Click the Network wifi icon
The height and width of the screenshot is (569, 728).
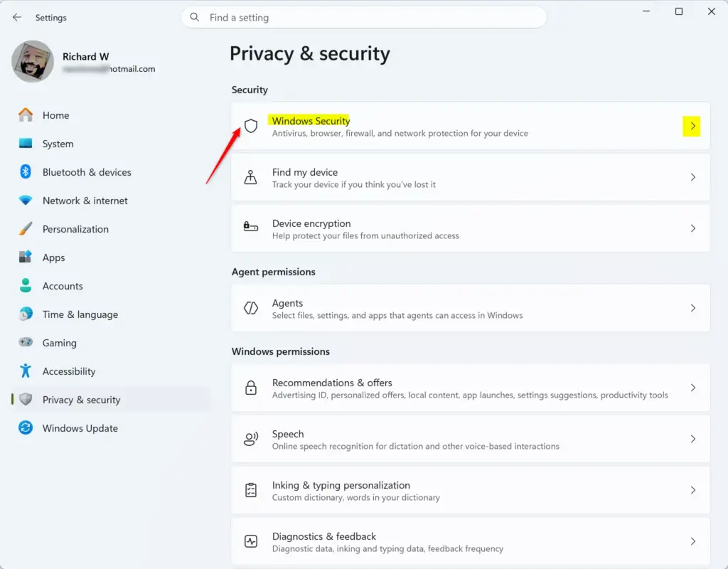click(x=26, y=200)
